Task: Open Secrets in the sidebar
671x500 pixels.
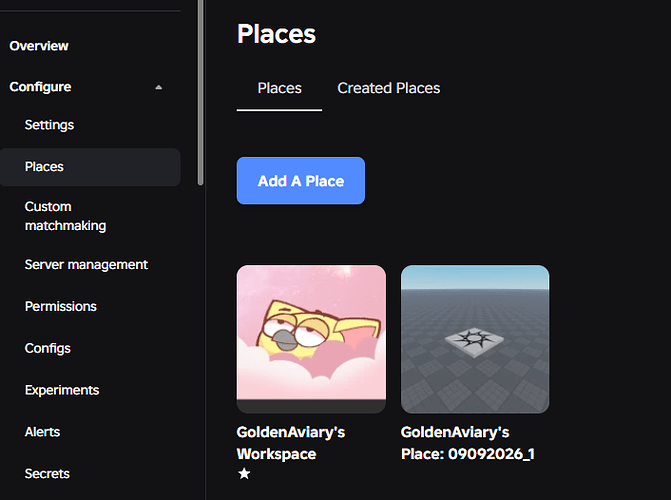Action: (47, 474)
